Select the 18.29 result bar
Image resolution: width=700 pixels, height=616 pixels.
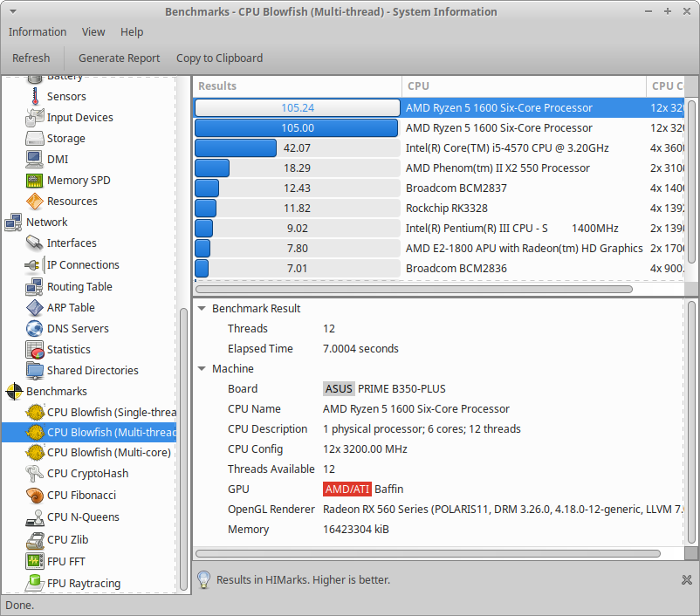tap(298, 168)
